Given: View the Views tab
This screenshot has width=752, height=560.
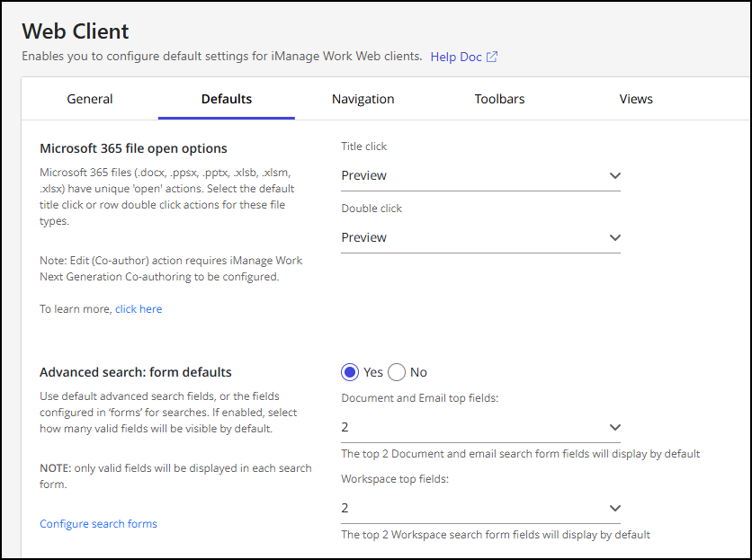Looking at the screenshot, I should pyautogui.click(x=636, y=99).
